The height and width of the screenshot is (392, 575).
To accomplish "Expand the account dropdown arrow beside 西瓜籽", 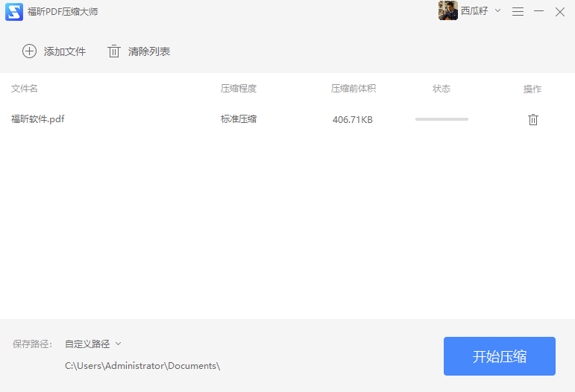I will (x=497, y=10).
